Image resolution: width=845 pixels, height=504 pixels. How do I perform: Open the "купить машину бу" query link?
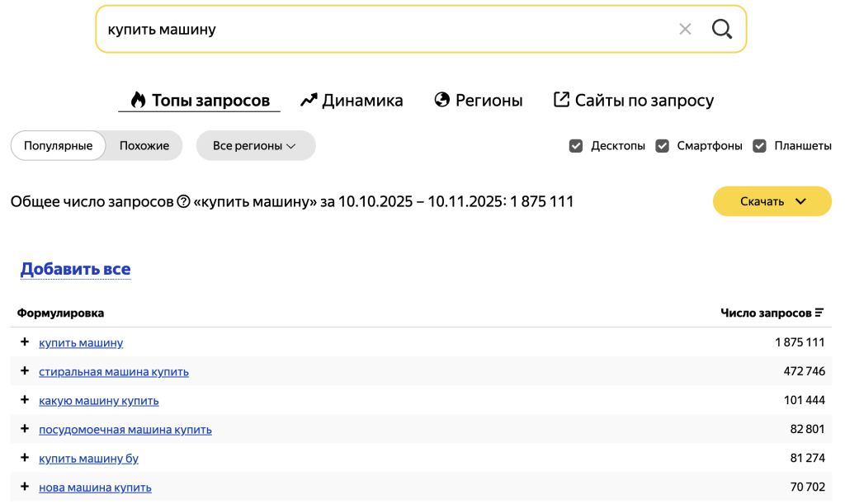click(x=87, y=458)
